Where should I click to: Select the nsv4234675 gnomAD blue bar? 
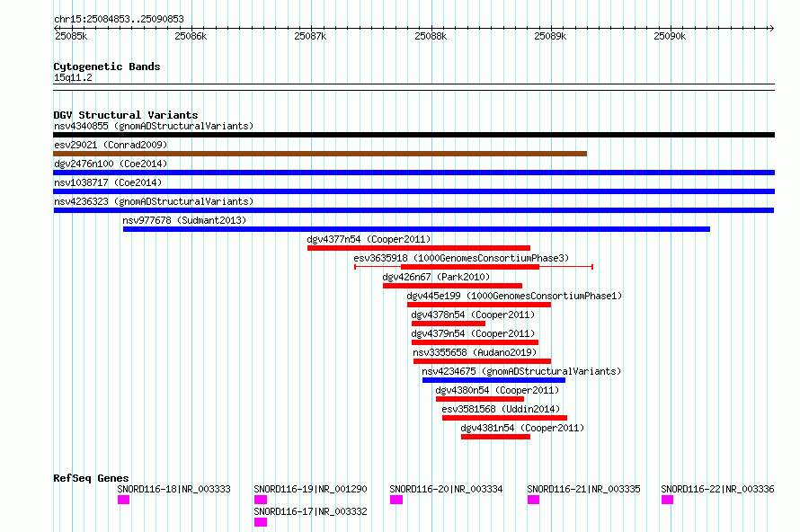(493, 380)
